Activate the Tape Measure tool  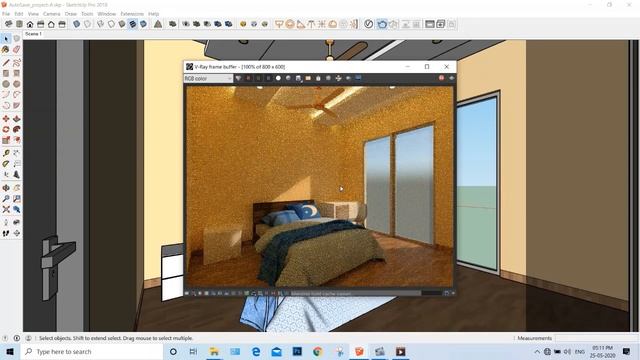[6, 153]
